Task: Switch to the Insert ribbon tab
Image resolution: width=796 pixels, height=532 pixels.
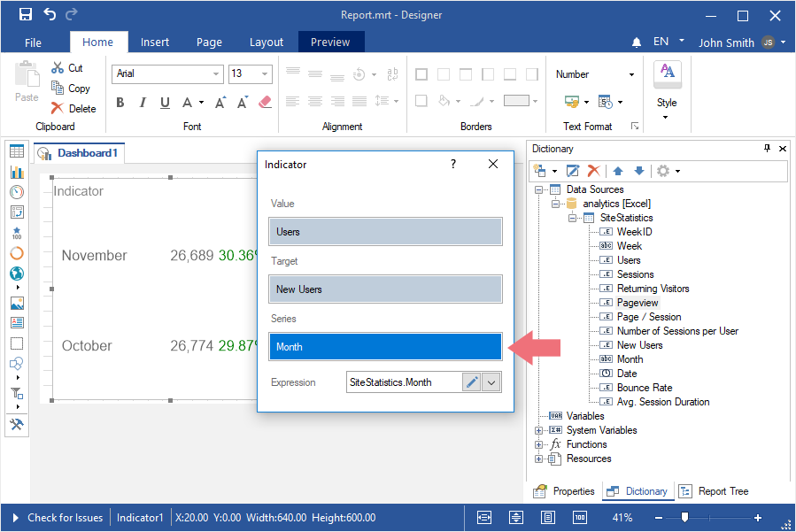Action: point(155,42)
